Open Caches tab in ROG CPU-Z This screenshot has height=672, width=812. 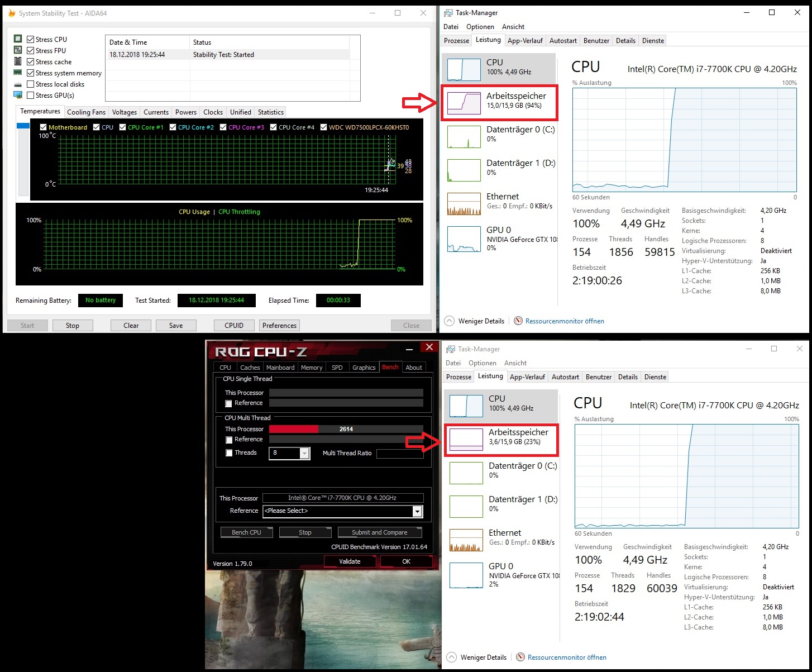click(250, 368)
